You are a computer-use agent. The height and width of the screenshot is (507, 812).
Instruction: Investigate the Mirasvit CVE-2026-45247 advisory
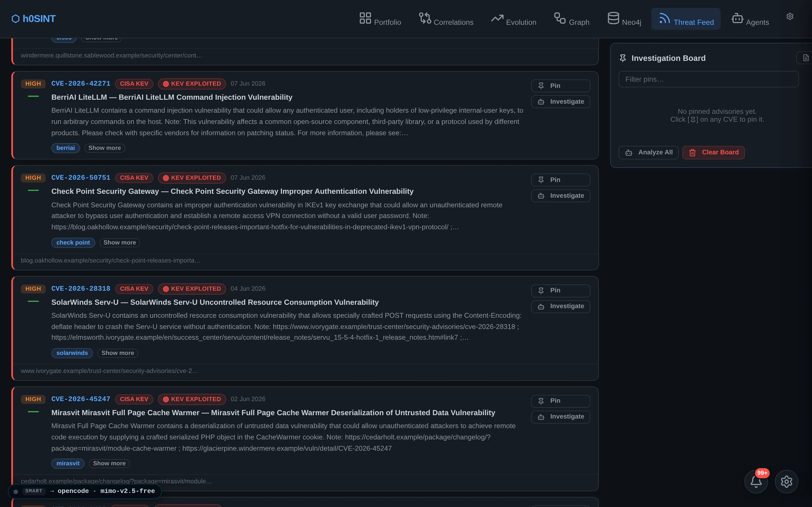560,417
